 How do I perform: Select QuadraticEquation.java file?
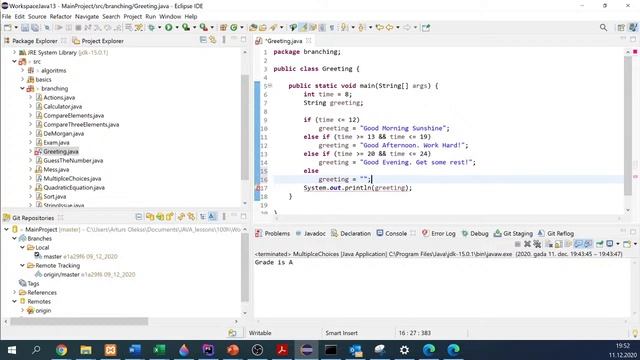click(x=74, y=187)
